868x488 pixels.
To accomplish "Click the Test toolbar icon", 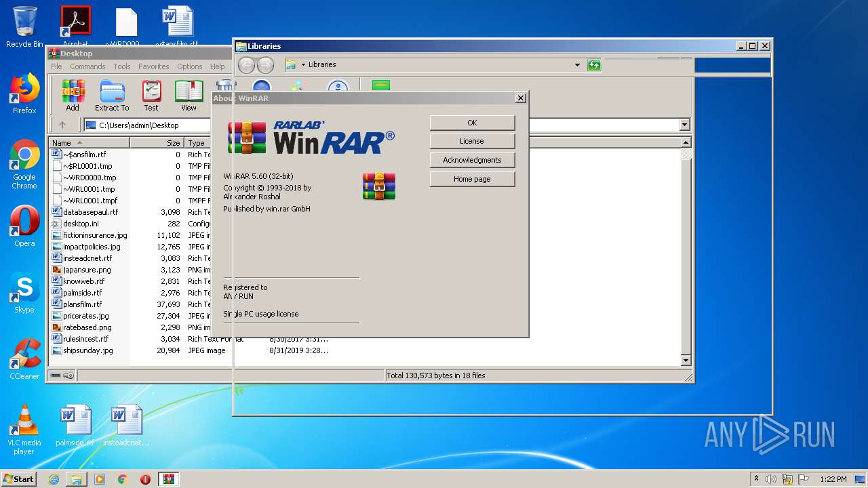I will click(151, 96).
